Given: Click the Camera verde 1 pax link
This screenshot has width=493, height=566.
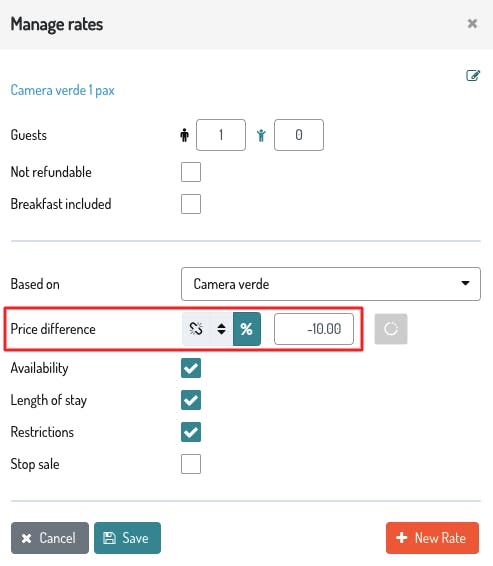Looking at the screenshot, I should tap(62, 90).
